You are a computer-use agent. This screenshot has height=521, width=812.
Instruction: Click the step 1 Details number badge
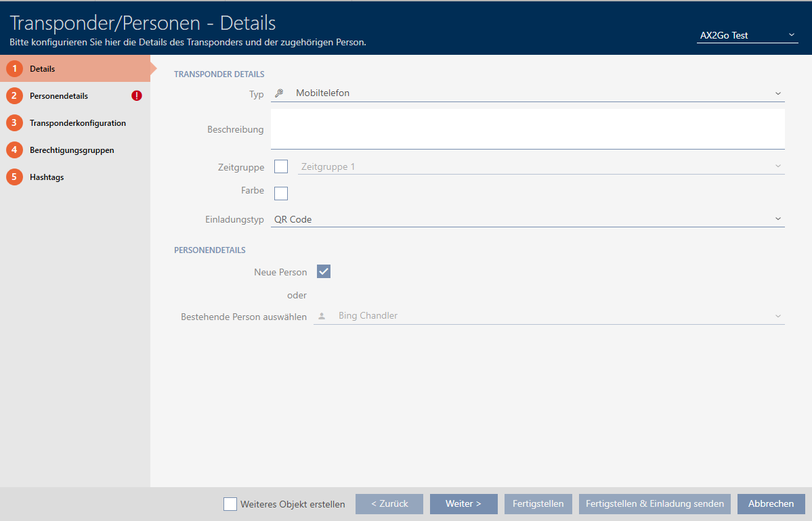click(14, 69)
